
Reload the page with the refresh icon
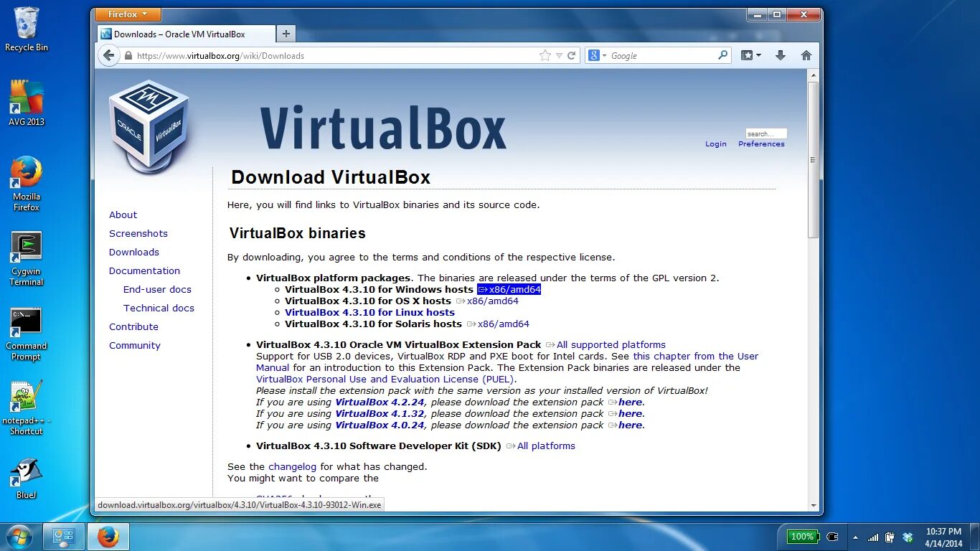572,55
